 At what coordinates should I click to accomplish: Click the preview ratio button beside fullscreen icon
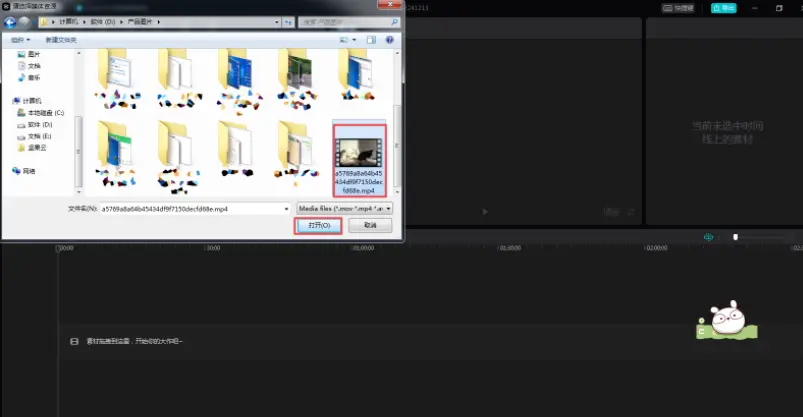click(611, 212)
